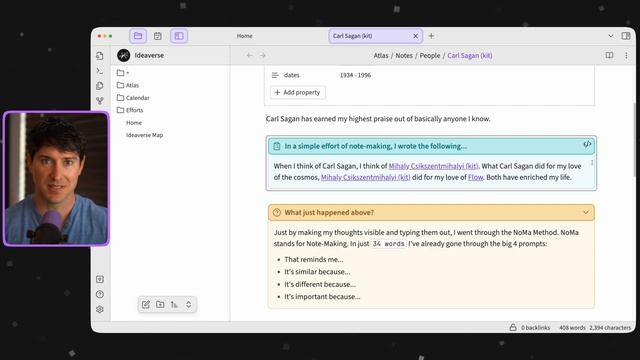Add a new tab with plus icon
Image resolution: width=640 pixels, height=360 pixels.
431,36
